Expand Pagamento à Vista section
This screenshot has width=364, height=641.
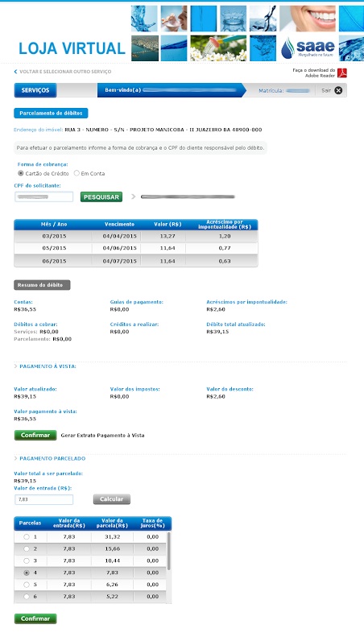(x=45, y=366)
